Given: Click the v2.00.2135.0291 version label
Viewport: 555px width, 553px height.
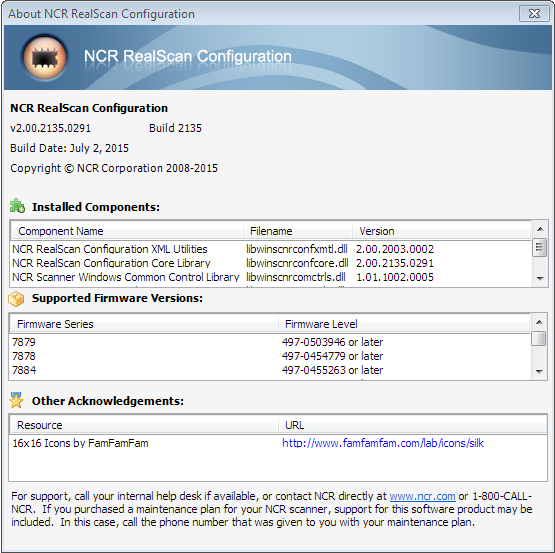Looking at the screenshot, I should click(x=51, y=128).
